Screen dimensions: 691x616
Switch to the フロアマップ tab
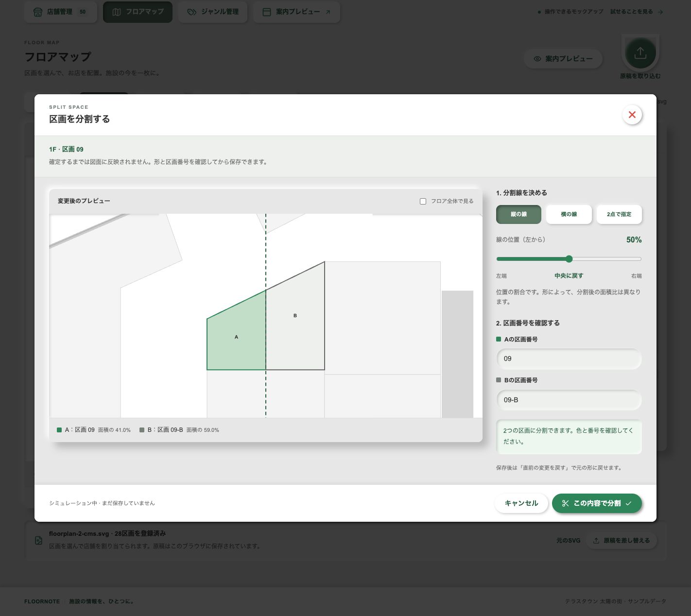point(138,12)
